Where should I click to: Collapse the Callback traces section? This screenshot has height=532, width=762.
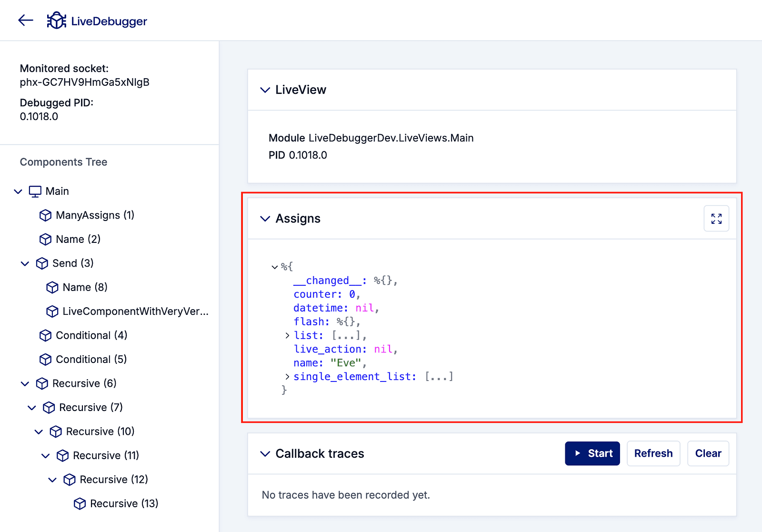[x=265, y=454]
